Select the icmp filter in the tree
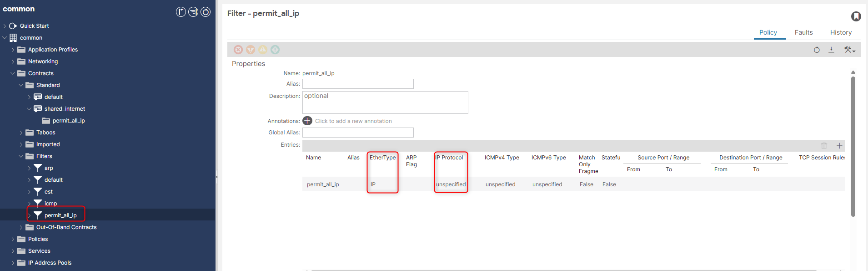Viewport: 868px width, 271px height. coord(50,204)
